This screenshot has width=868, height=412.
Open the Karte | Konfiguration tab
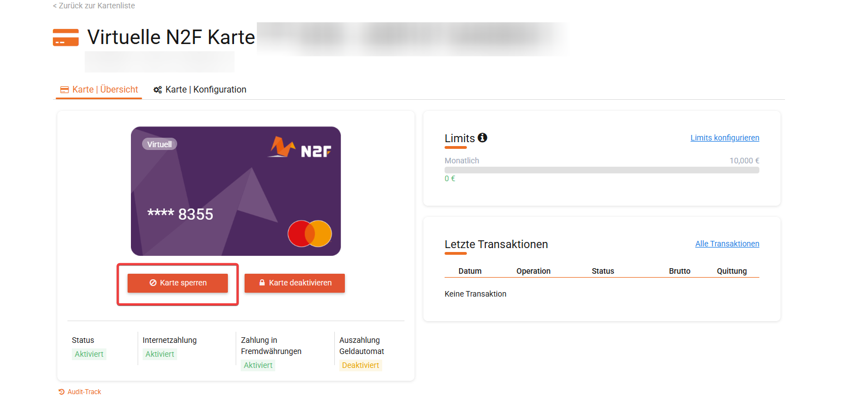point(200,90)
